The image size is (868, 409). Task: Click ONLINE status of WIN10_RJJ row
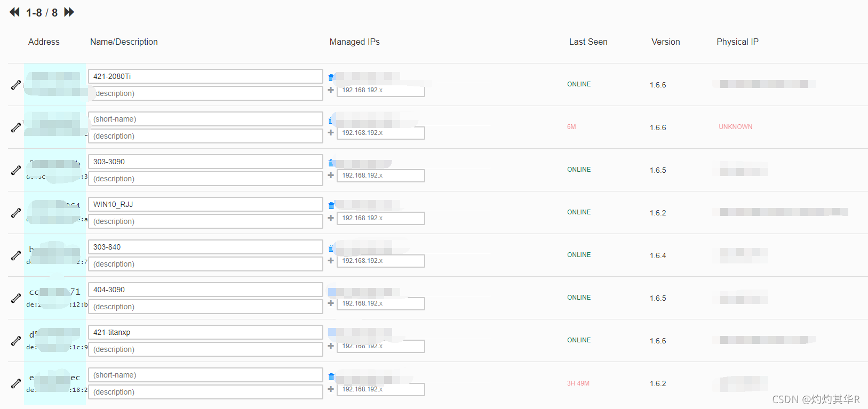click(x=579, y=212)
